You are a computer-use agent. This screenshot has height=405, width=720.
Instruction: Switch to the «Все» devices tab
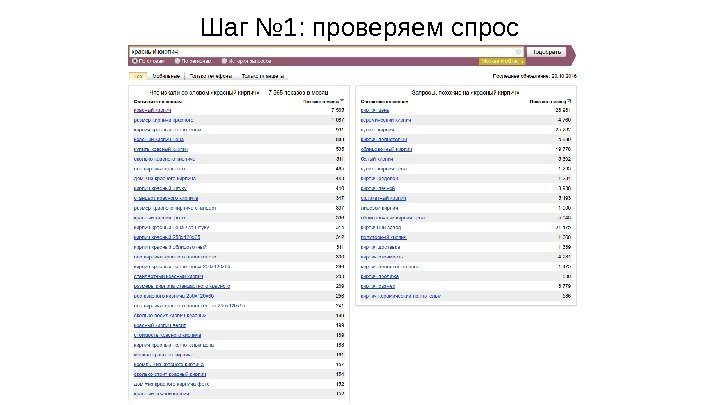click(x=137, y=74)
